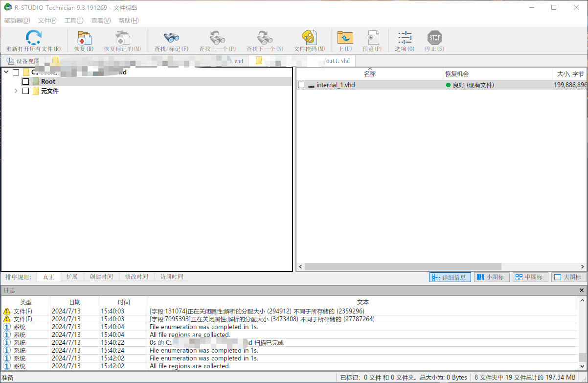Sort by 扩展 rule
This screenshot has width=588, height=383.
72,277
